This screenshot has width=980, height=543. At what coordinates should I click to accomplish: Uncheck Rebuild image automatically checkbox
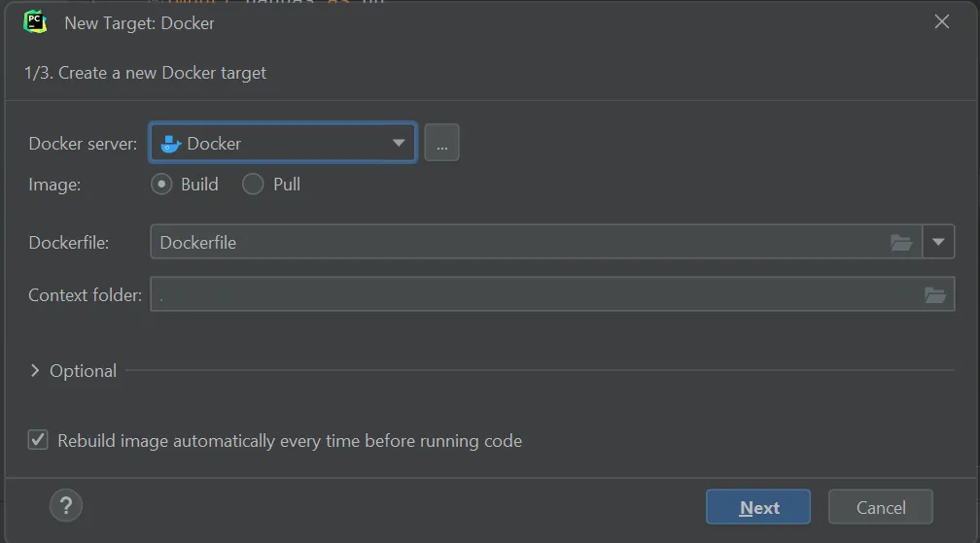pos(38,441)
